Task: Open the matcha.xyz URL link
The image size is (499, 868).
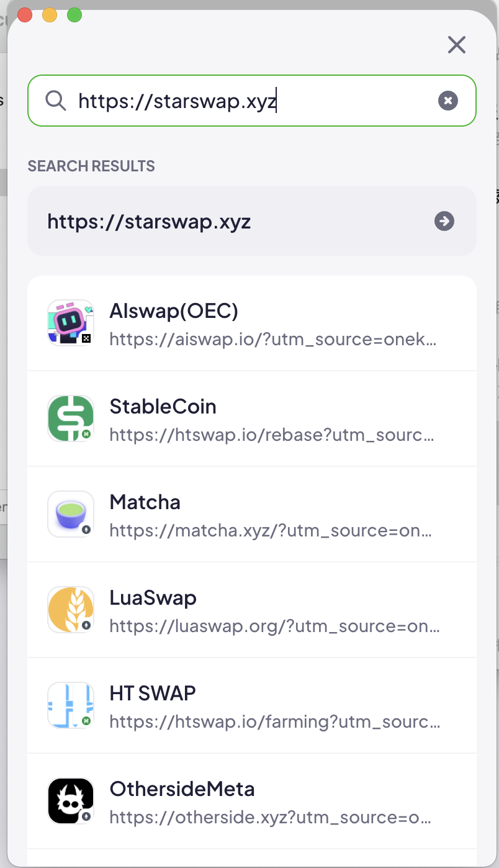Action: (x=271, y=531)
